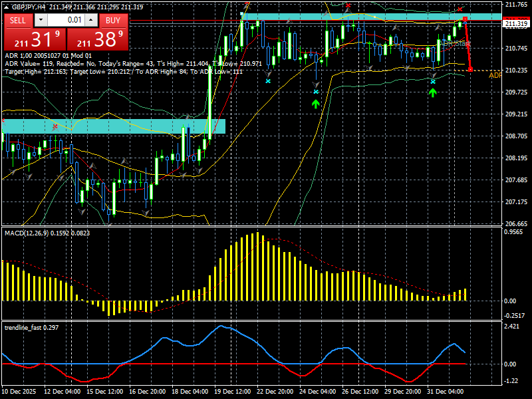Toggle the one-click trading panel triangle icon
Screen dimensions: 532x399
coord(6,7)
